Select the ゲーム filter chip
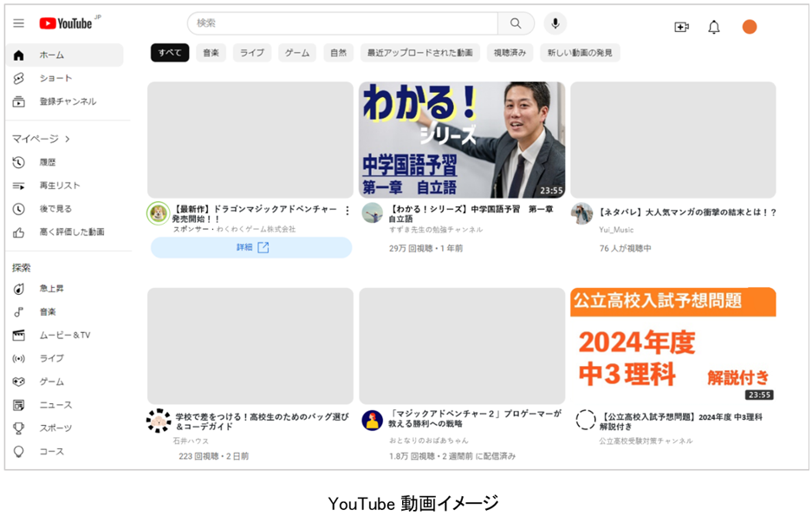 click(297, 53)
